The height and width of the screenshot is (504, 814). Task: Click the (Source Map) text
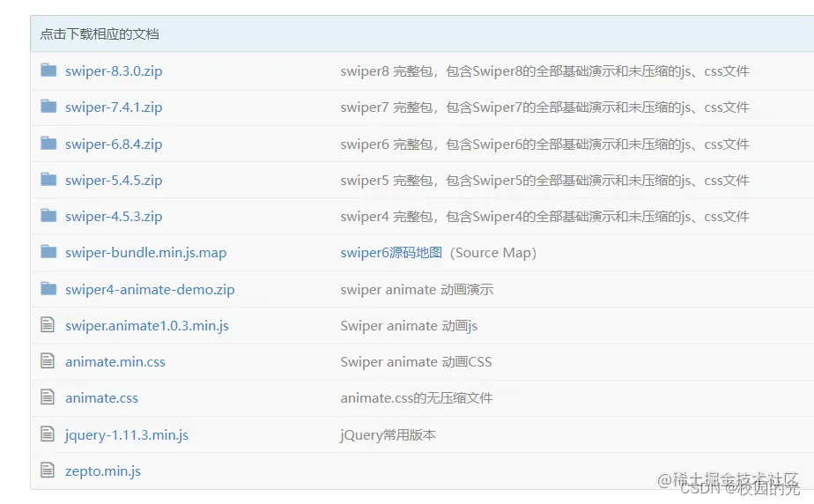click(492, 253)
